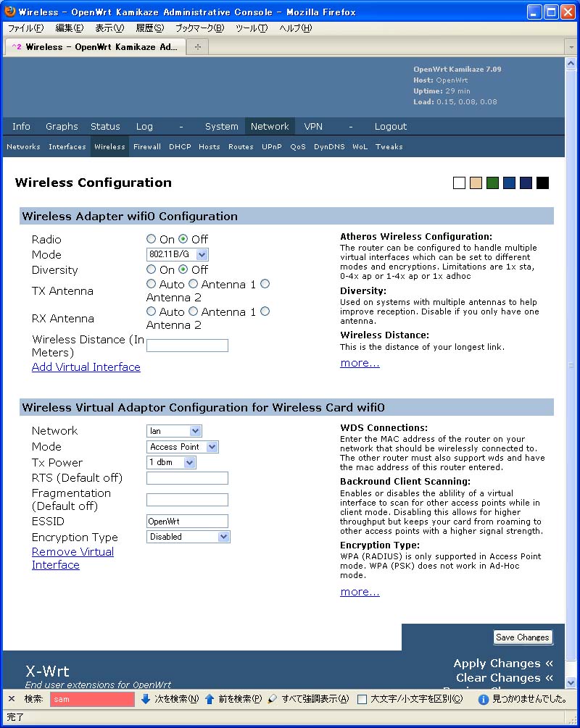The image size is (580, 728).
Task: Click the Save Changes button
Action: (522, 637)
